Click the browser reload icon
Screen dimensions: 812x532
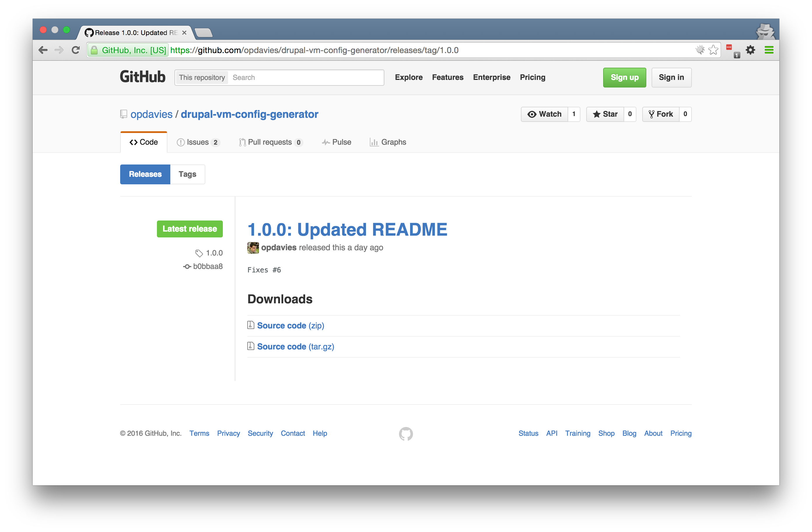tap(76, 50)
